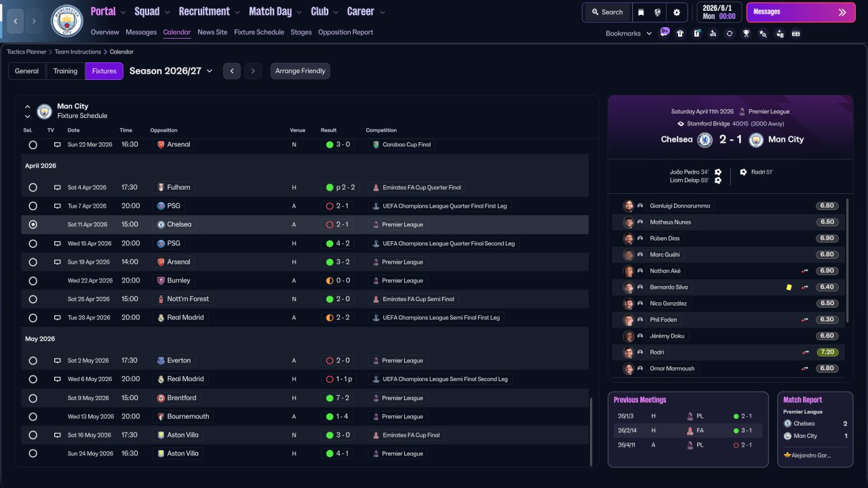Open the Opposition Report sub-tab

pos(345,32)
